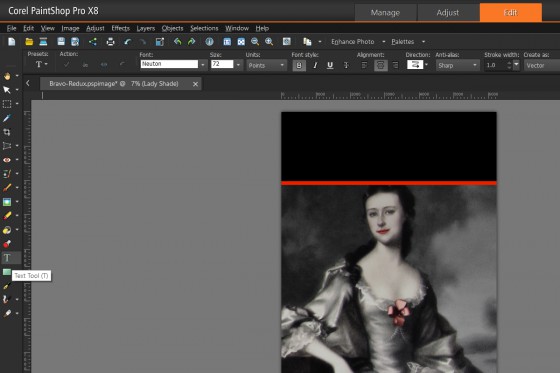The width and height of the screenshot is (560, 373).
Task: Select the Paint Brush tool
Action: pos(7,188)
